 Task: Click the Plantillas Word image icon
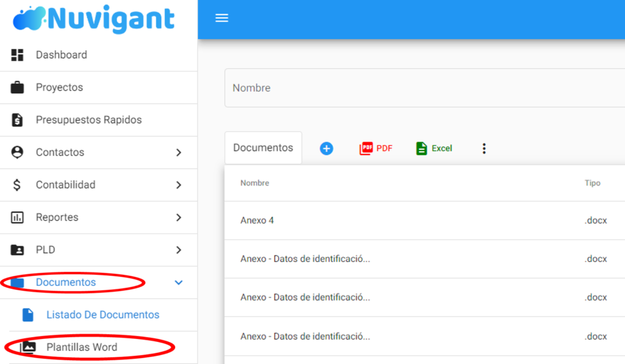[28, 348]
